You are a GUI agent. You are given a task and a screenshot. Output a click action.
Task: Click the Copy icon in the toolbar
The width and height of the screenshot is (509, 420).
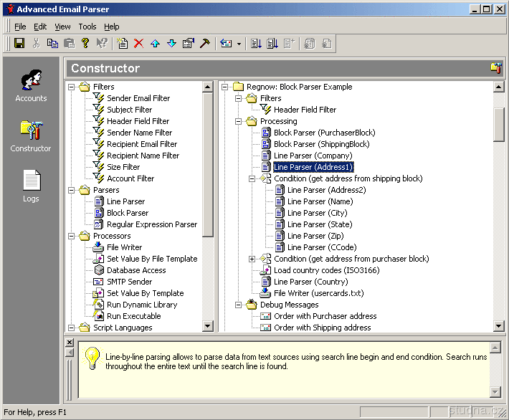52,44
